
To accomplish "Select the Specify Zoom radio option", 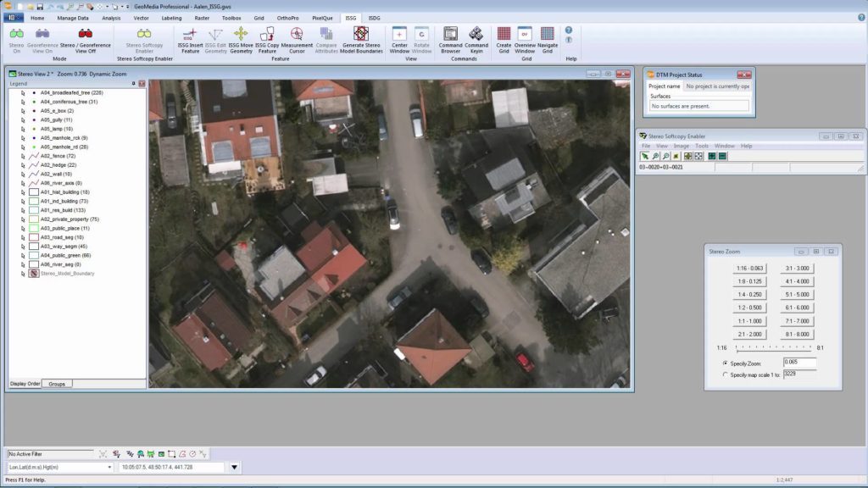I will pos(725,362).
